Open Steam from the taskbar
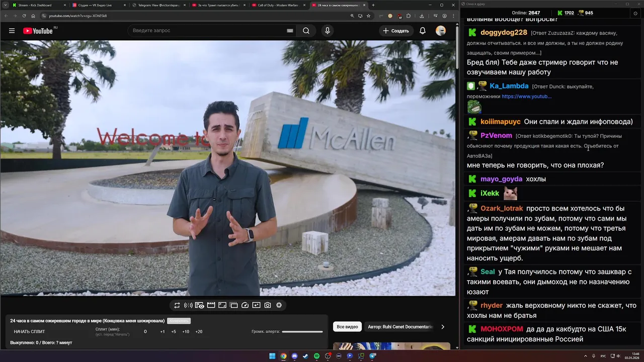The width and height of the screenshot is (644, 362). coord(305,356)
